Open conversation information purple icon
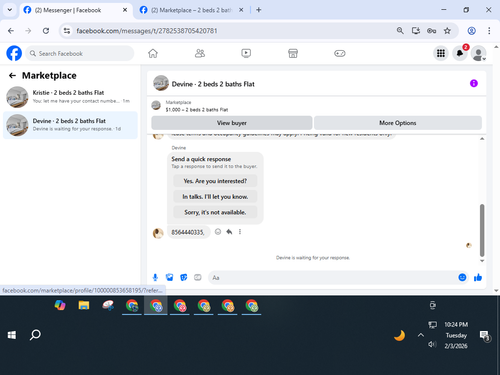The width and height of the screenshot is (500, 375). [474, 83]
